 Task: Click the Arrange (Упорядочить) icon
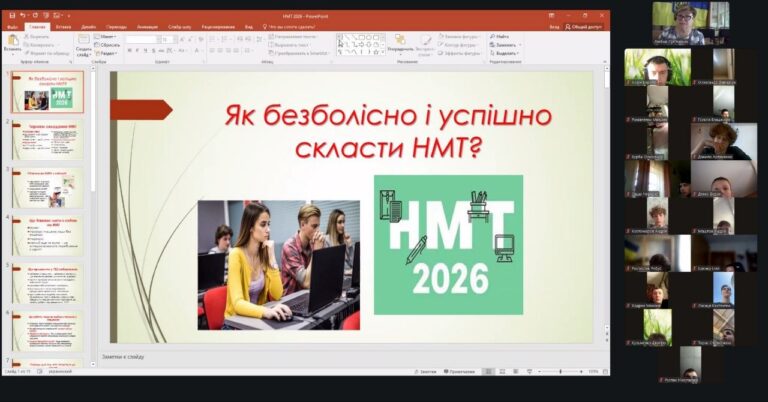click(x=400, y=39)
